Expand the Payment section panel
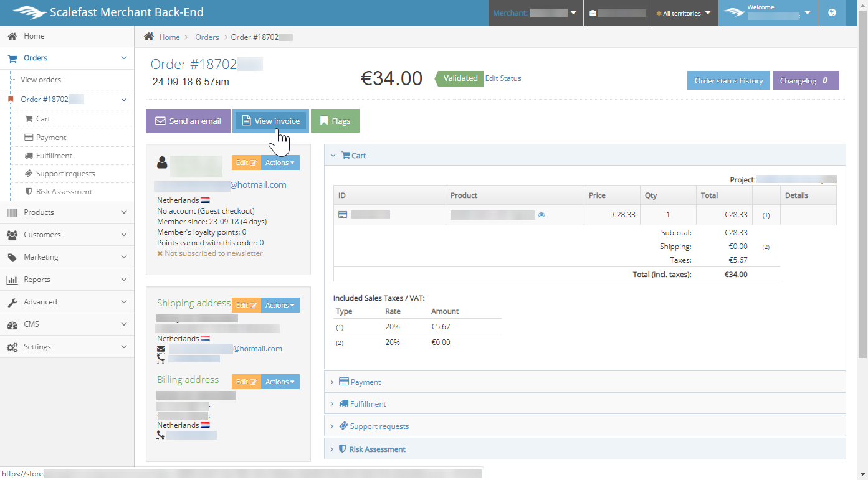868x480 pixels. tap(365, 382)
